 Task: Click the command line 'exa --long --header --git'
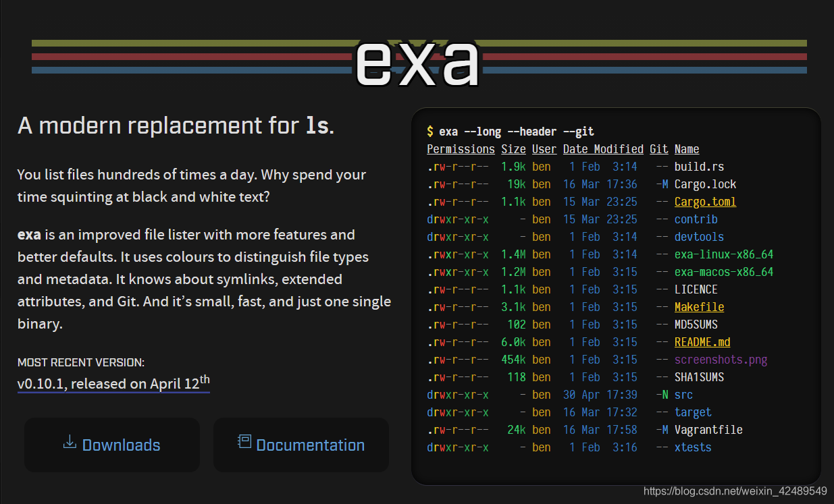point(517,132)
